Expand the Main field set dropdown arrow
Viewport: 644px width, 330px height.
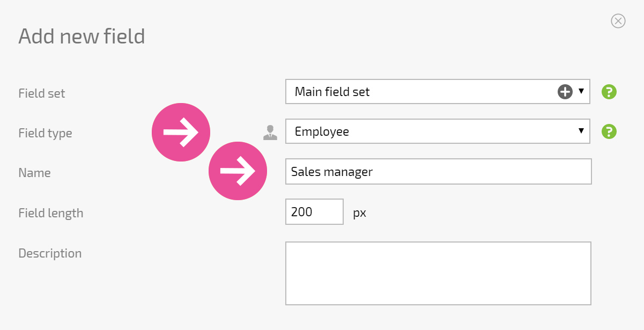(x=581, y=92)
